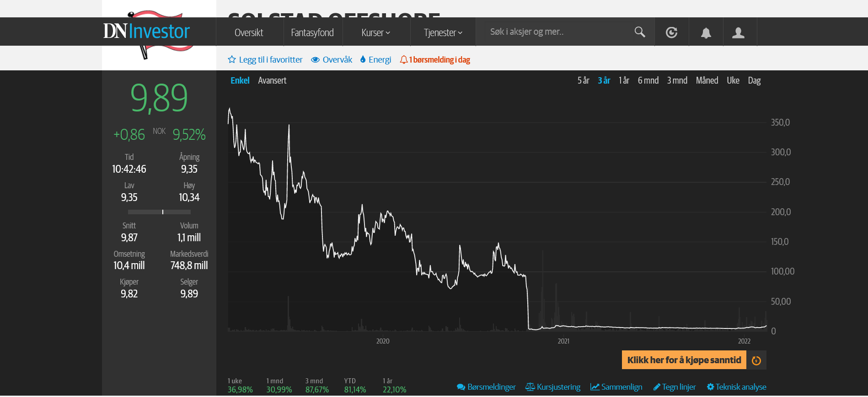Image resolution: width=868 pixels, height=397 pixels.
Task: Click the Overvåk link
Action: [x=338, y=60]
